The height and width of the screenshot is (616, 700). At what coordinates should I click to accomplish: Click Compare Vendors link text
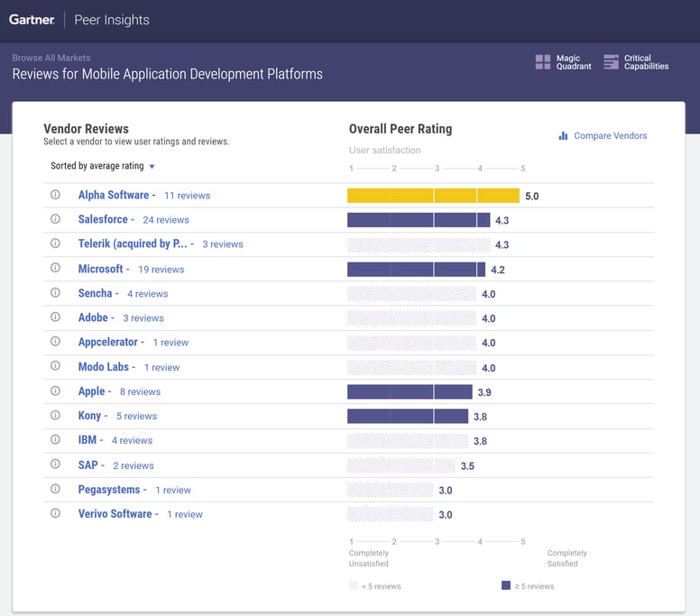611,135
